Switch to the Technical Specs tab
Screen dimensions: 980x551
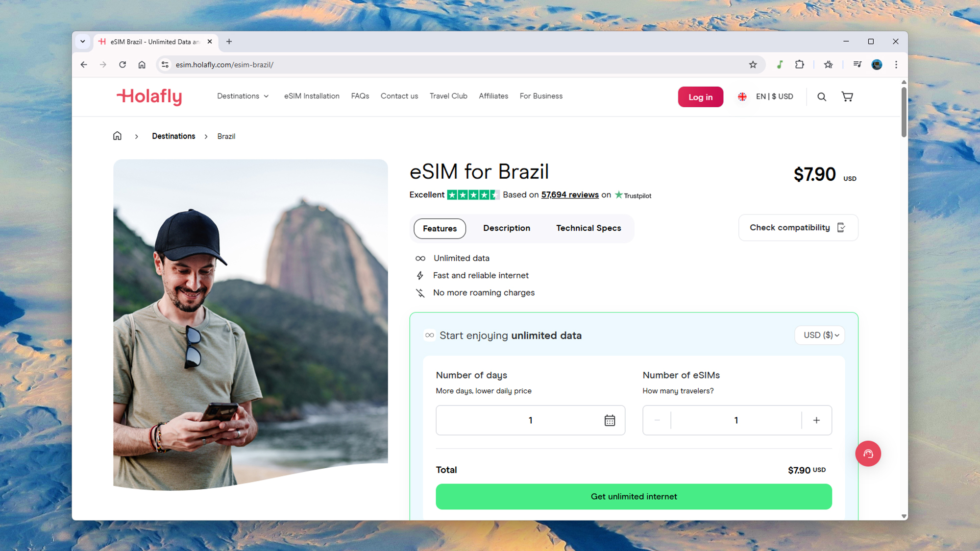[588, 228]
